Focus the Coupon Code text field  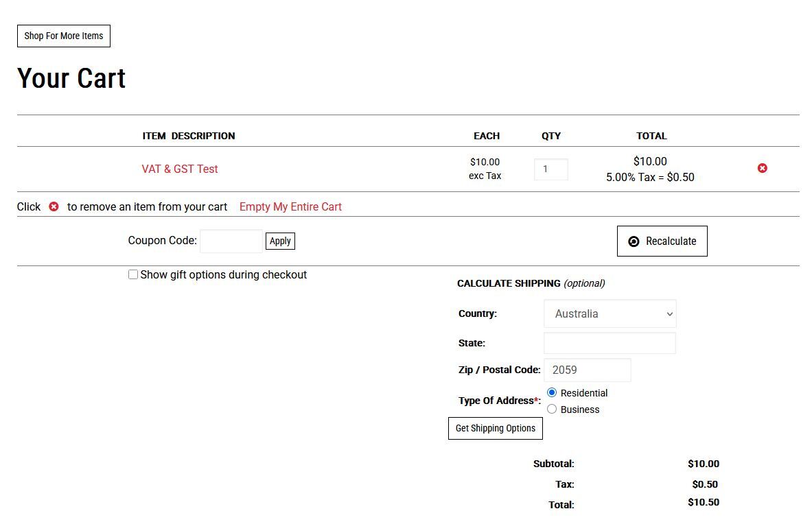click(231, 241)
